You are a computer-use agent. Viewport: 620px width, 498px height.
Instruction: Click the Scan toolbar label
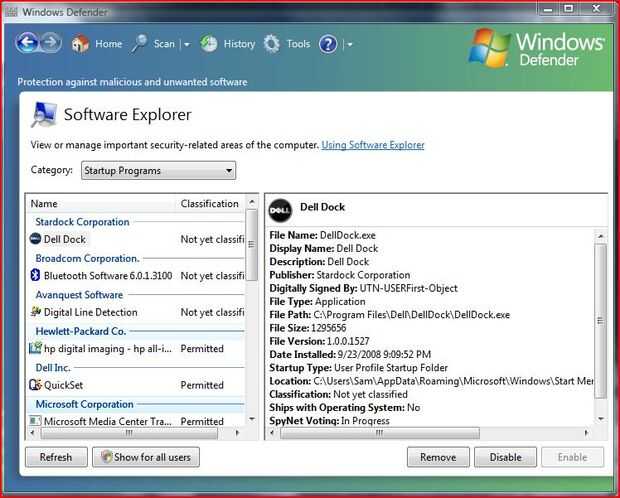point(164,44)
